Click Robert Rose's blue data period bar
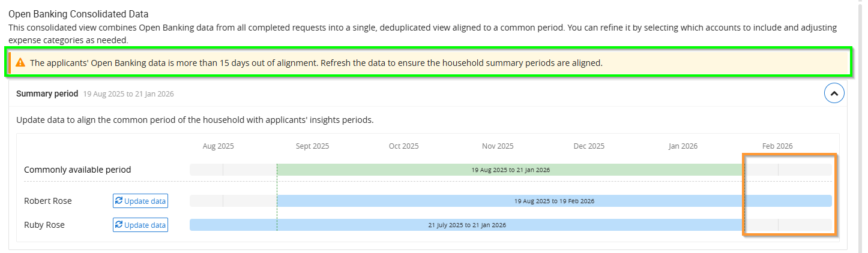Screen dimensions: 868x253 click(x=553, y=201)
